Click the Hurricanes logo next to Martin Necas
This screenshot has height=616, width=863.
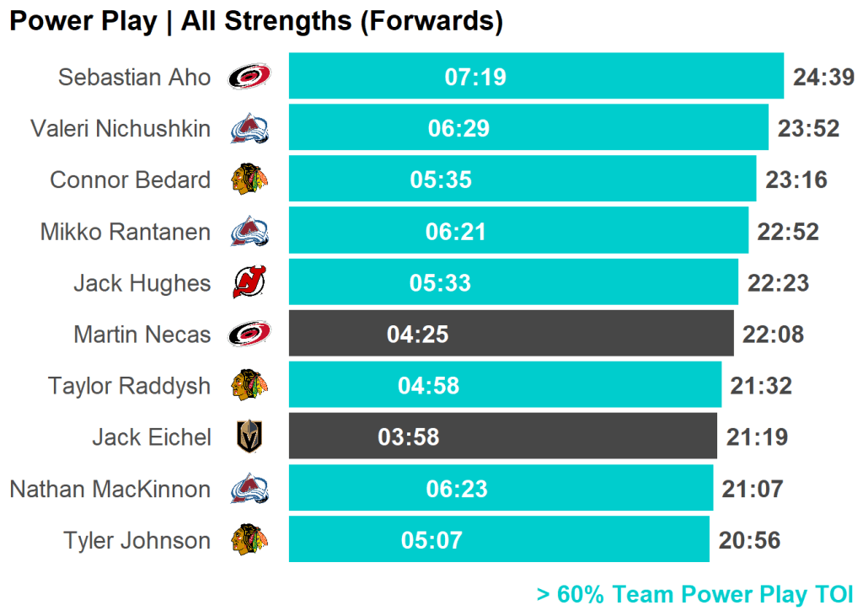pyautogui.click(x=249, y=335)
